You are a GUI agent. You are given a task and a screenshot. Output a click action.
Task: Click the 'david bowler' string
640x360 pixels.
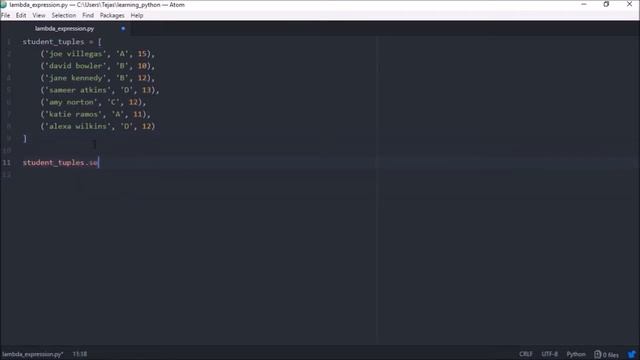pyautogui.click(x=77, y=66)
